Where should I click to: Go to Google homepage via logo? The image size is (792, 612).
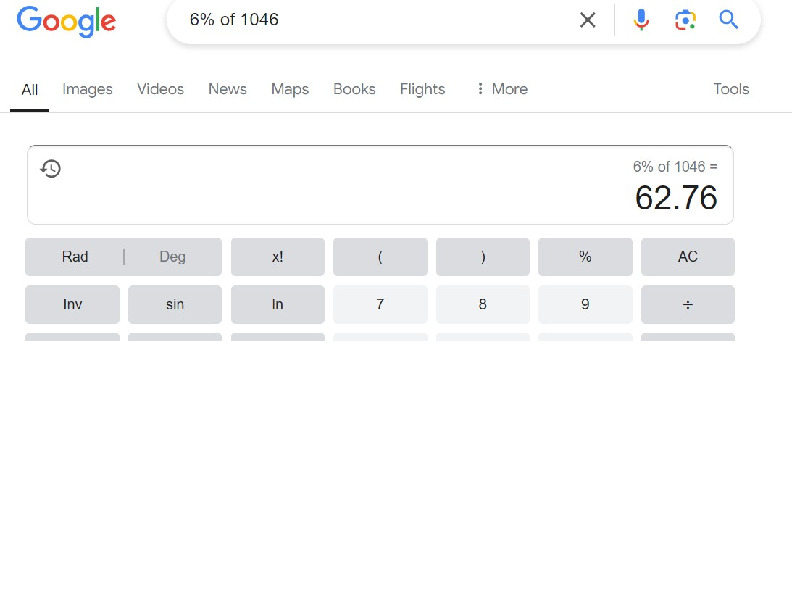click(66, 21)
